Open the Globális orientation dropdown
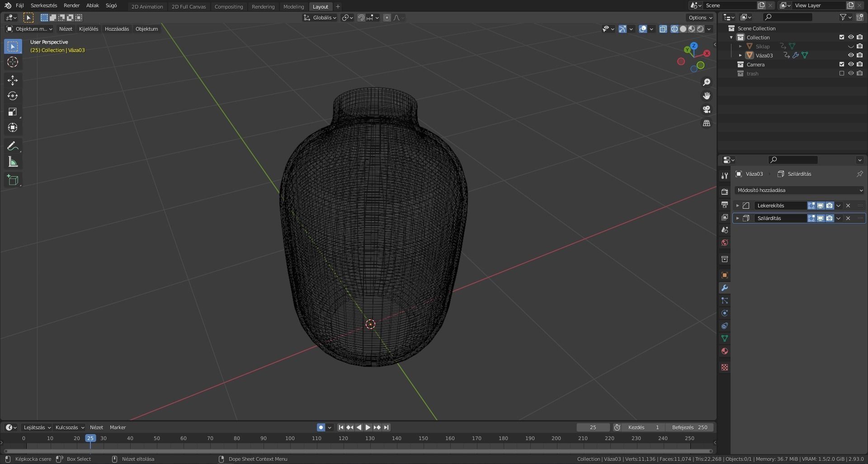This screenshot has height=464, width=868. [320, 18]
